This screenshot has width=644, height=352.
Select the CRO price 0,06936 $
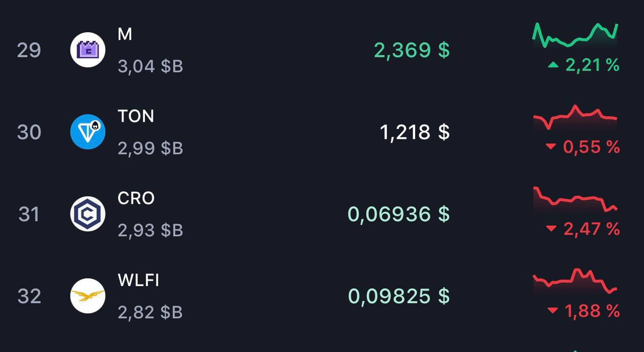click(x=398, y=215)
